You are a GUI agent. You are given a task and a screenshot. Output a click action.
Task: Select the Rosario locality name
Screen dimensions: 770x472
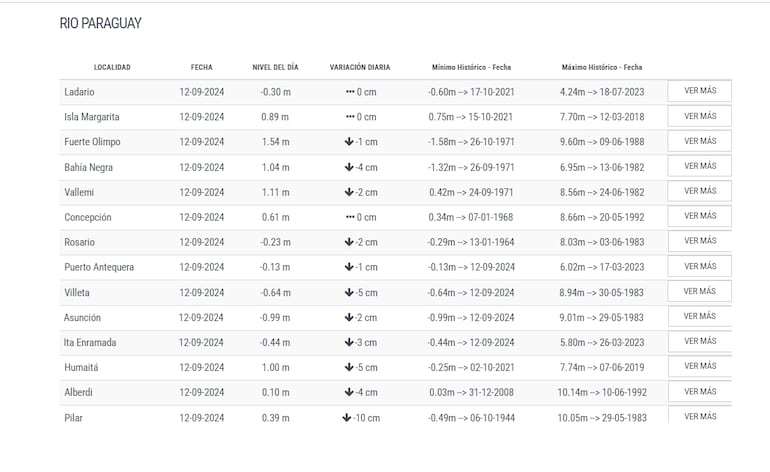(x=80, y=242)
